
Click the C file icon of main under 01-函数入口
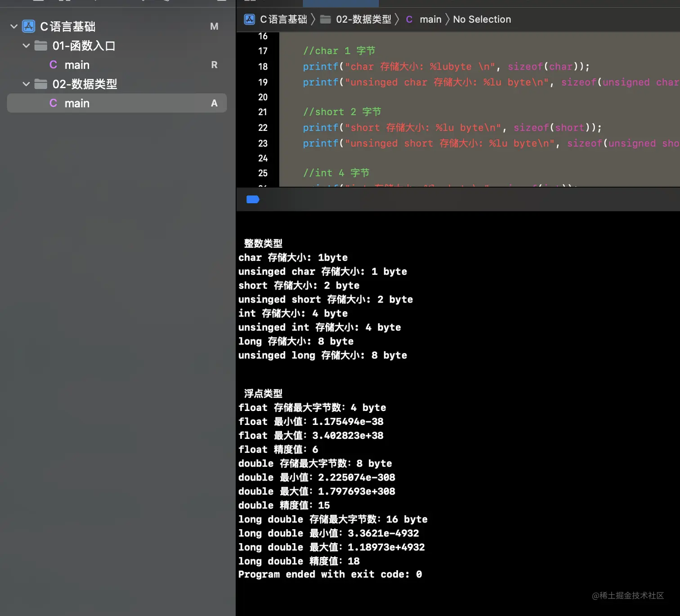click(53, 65)
